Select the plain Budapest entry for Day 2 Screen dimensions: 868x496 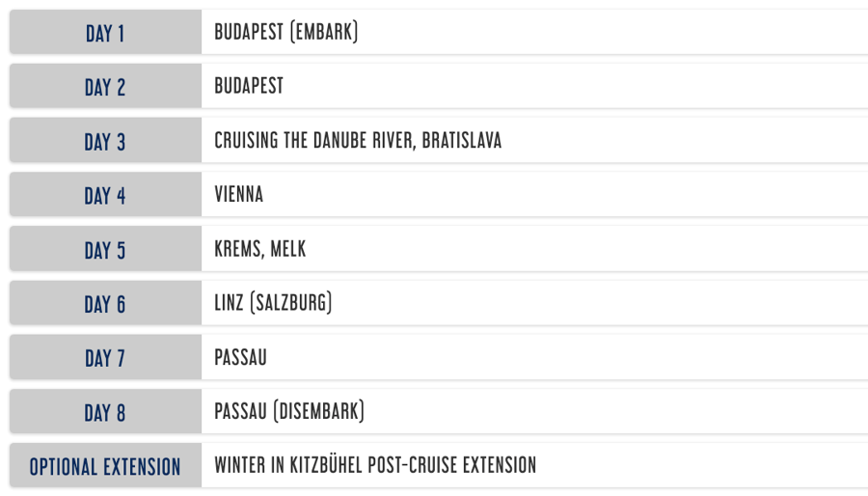point(249,87)
